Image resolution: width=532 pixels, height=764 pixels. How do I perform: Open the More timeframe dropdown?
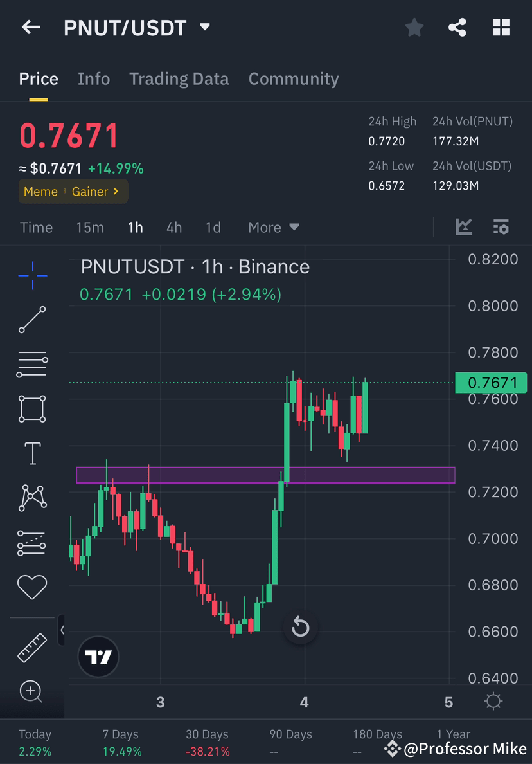(x=272, y=227)
